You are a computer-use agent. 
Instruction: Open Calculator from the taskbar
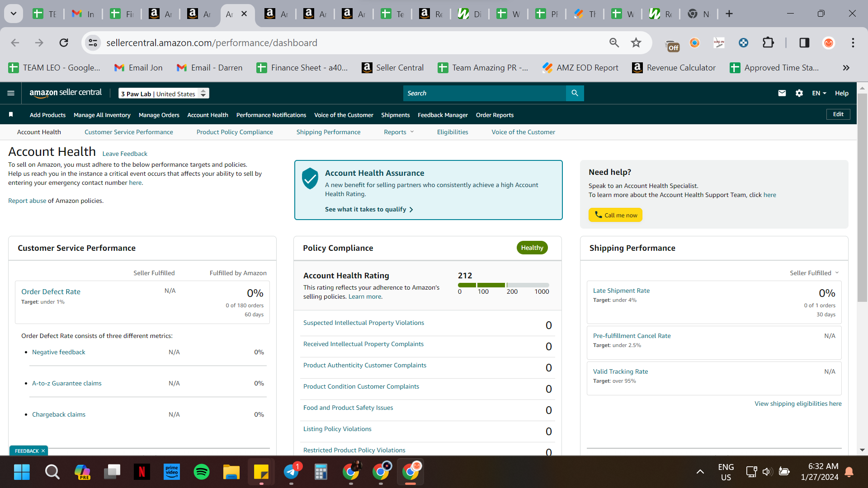321,472
